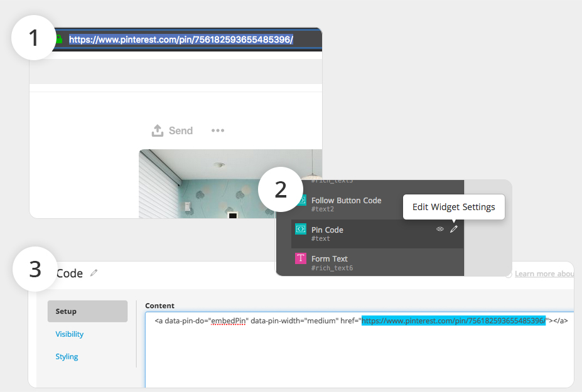Click pencil icon beside the Code title
Screen dimensions: 582x392
coord(94,273)
